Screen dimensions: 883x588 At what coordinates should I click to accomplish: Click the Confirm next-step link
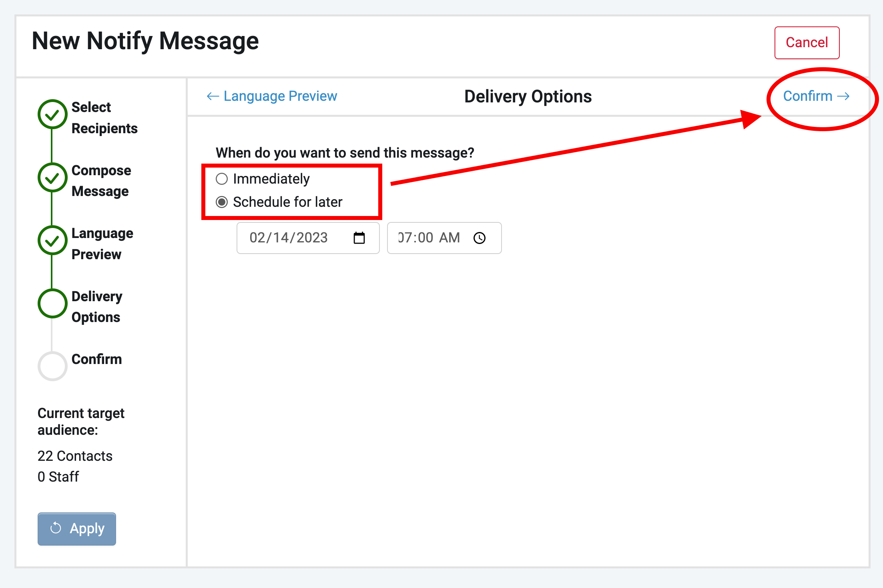(816, 96)
